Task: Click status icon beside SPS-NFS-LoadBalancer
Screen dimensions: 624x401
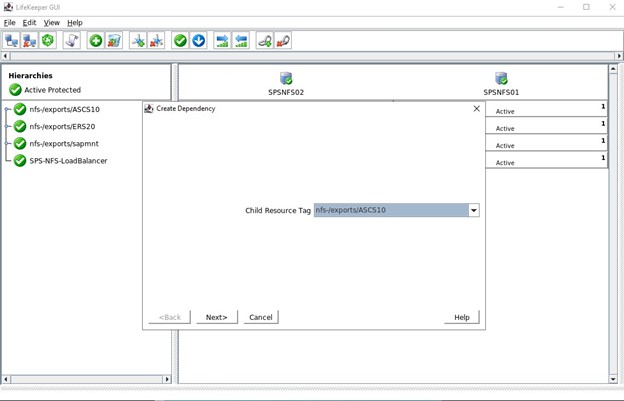Action: (20, 161)
